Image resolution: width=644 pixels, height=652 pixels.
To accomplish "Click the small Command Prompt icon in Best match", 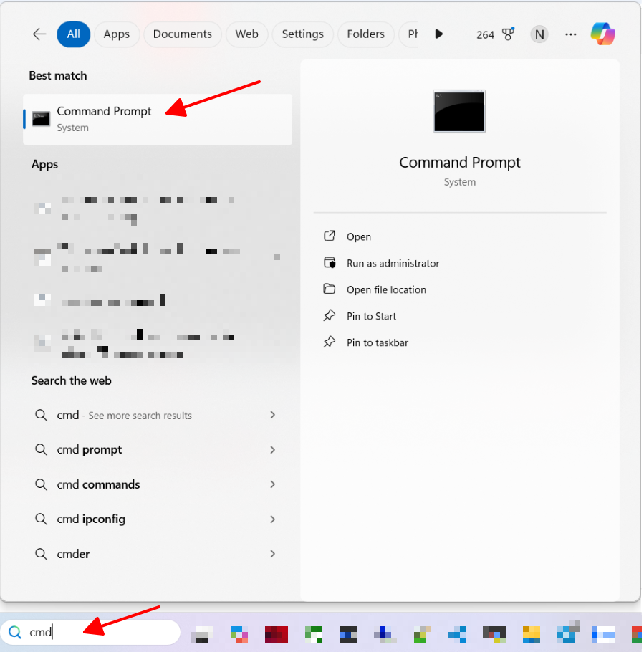I will (x=41, y=119).
